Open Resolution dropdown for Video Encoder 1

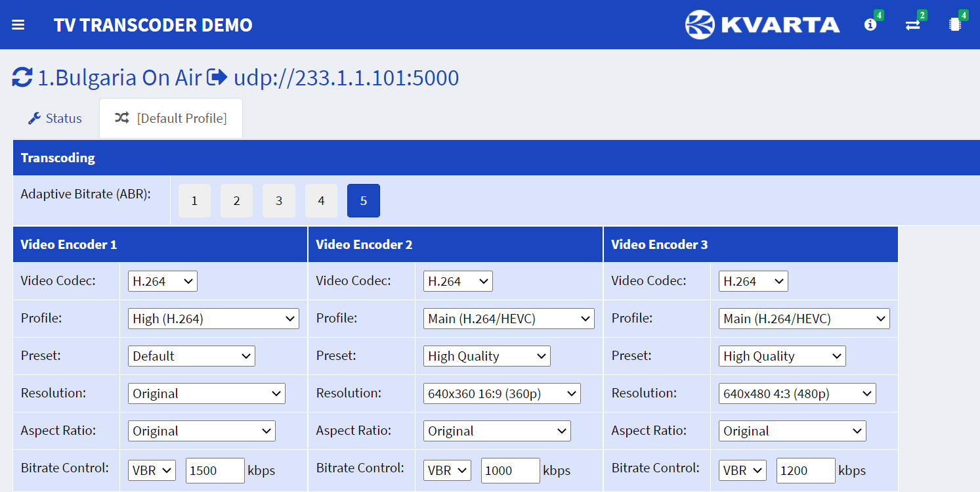pos(206,393)
